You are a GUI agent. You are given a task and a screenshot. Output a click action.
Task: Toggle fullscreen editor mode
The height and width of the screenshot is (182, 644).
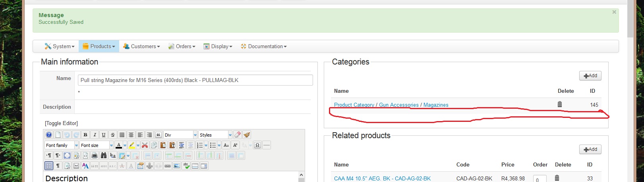67,155
